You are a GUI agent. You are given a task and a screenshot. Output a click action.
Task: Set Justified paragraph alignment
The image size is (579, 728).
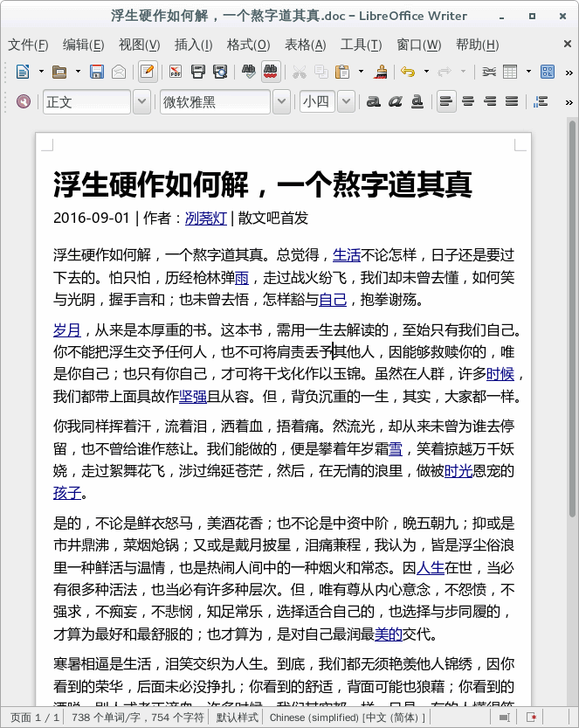coord(512,101)
